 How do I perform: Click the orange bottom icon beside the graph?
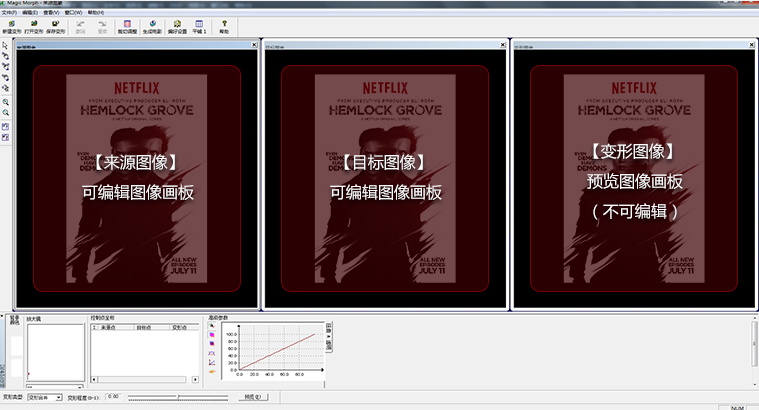(212, 371)
